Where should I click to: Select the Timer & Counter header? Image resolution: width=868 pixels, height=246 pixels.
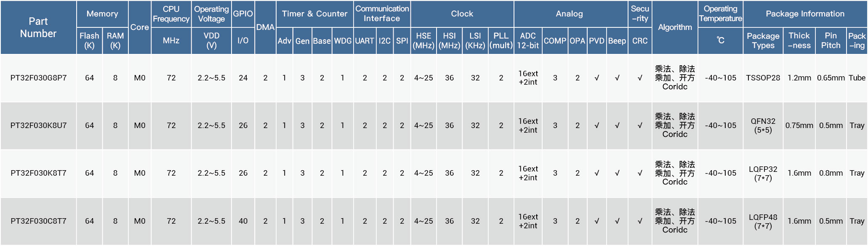click(x=314, y=14)
